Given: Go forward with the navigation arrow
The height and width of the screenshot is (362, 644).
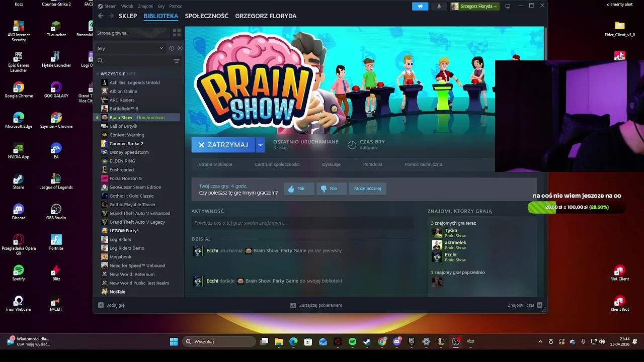Looking at the screenshot, I should coord(110,16).
